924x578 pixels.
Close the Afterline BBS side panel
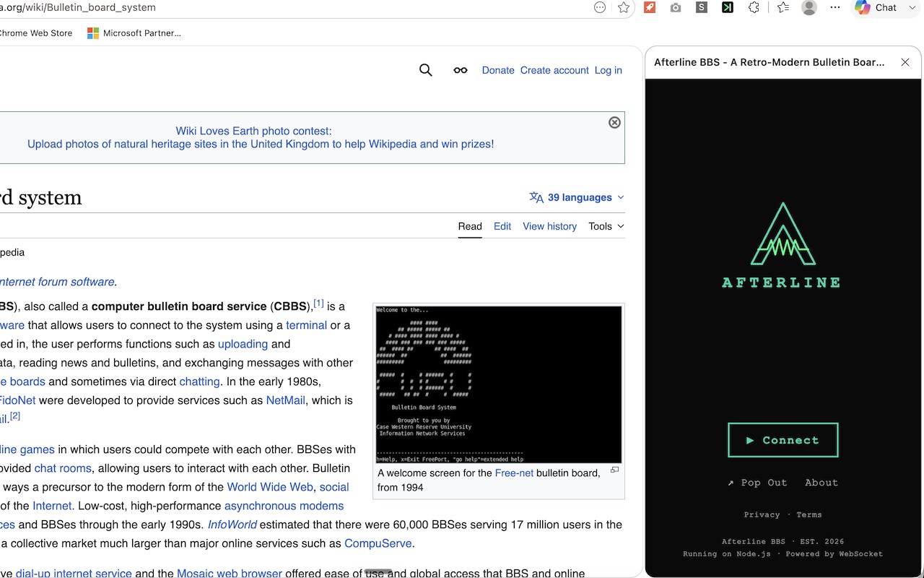coord(905,62)
